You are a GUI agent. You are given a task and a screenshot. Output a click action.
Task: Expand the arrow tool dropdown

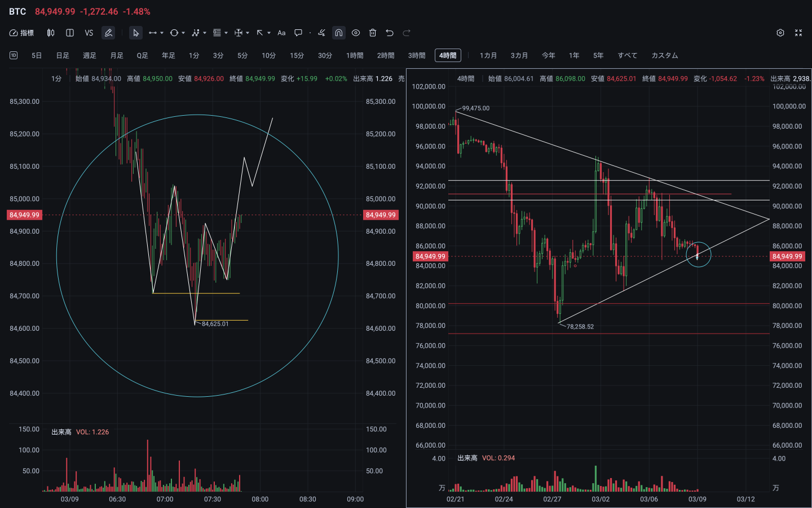269,33
